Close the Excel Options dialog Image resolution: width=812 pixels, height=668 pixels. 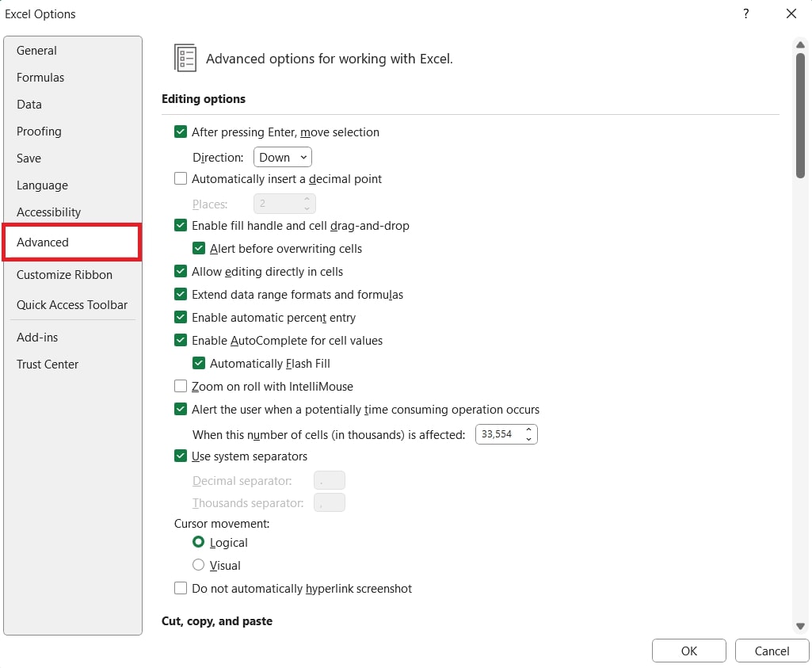[791, 14]
